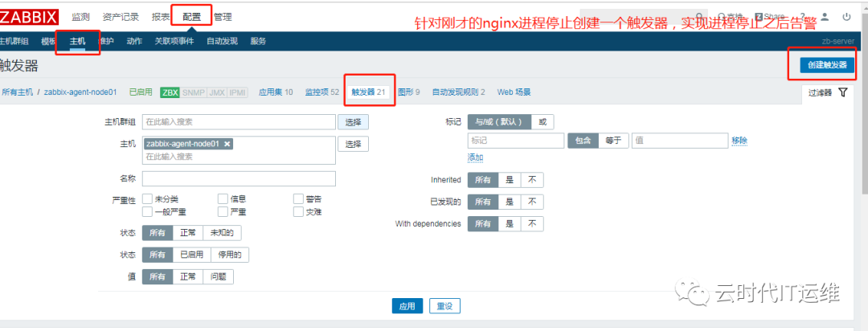
Task: Click the power logout icon
Action: (846, 17)
